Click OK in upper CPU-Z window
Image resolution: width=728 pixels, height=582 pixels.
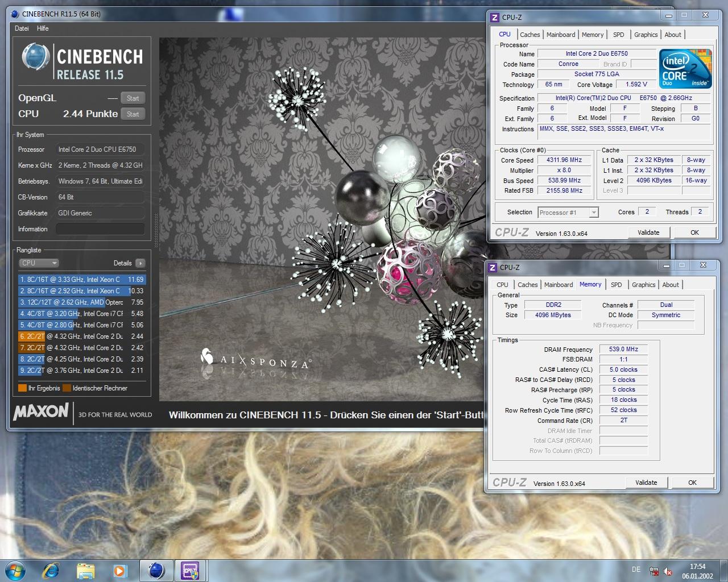(694, 232)
